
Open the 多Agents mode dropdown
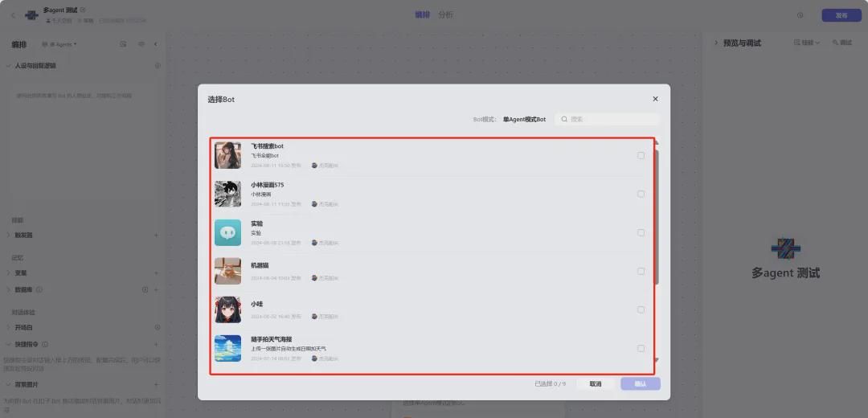(x=59, y=44)
